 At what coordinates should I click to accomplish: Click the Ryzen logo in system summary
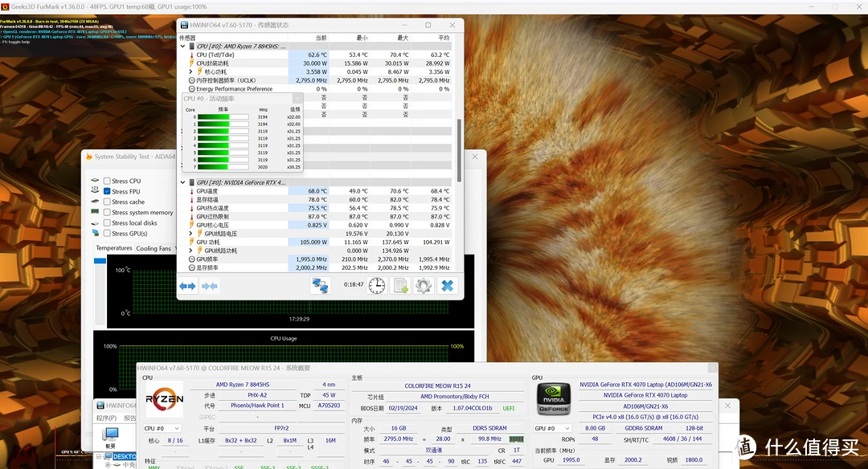165,400
